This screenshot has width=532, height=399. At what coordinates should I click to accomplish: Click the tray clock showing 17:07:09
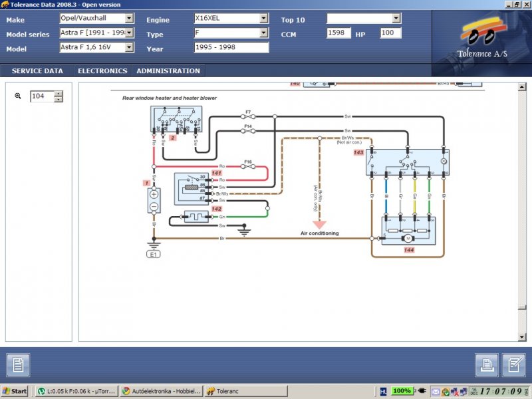click(501, 391)
